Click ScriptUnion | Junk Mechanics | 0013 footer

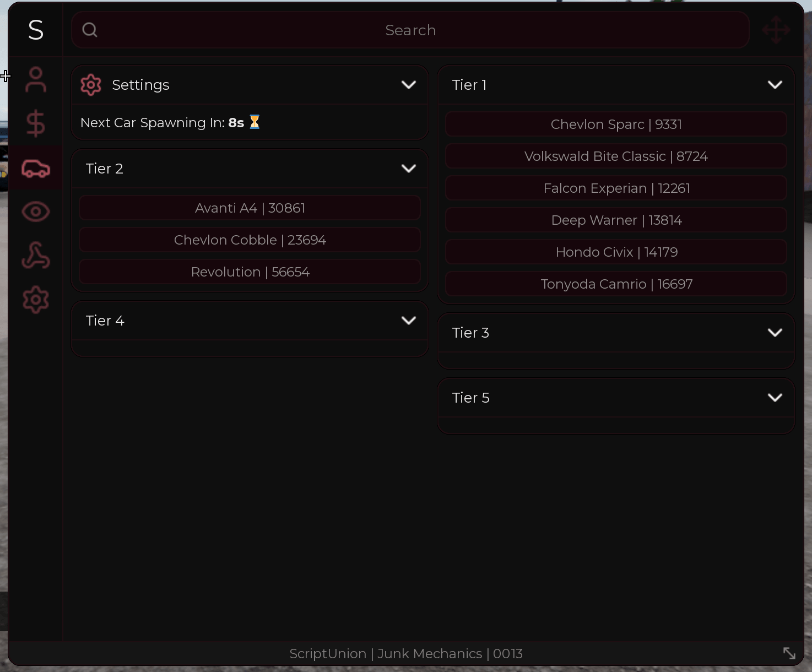click(406, 654)
